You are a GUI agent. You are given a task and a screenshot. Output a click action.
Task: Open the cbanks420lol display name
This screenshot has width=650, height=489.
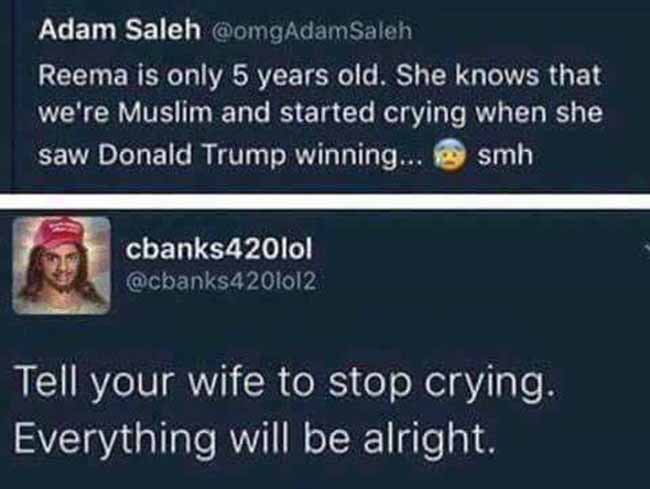pyautogui.click(x=218, y=249)
